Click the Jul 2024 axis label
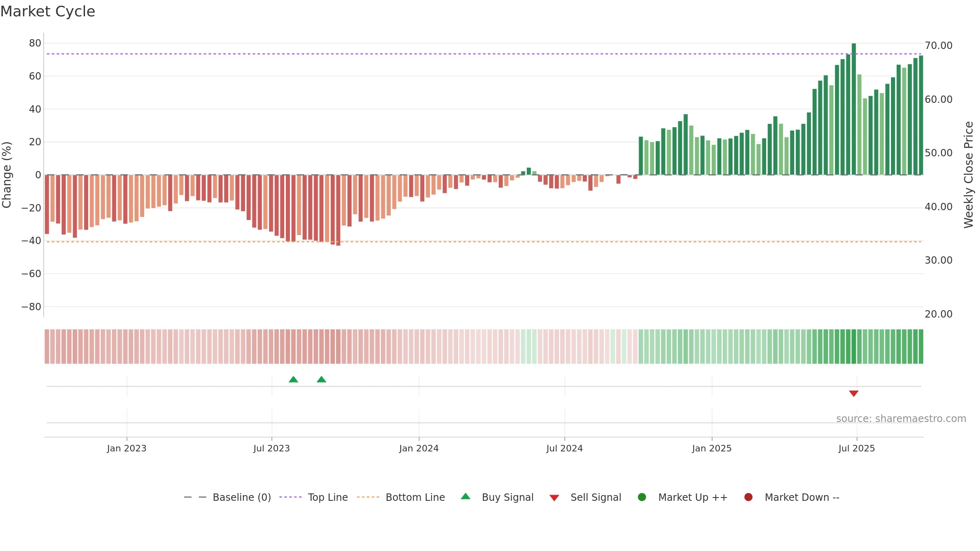The image size is (980, 551). click(x=565, y=448)
